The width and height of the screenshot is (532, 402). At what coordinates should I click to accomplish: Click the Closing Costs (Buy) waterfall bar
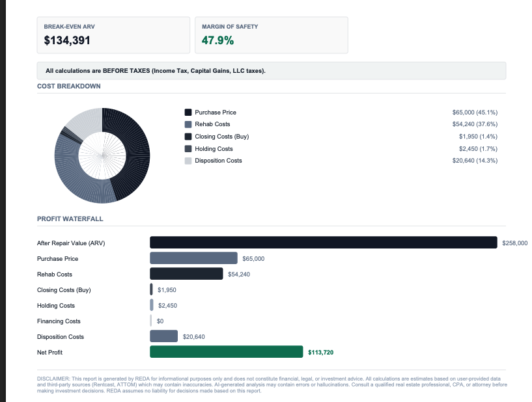pyautogui.click(x=151, y=289)
